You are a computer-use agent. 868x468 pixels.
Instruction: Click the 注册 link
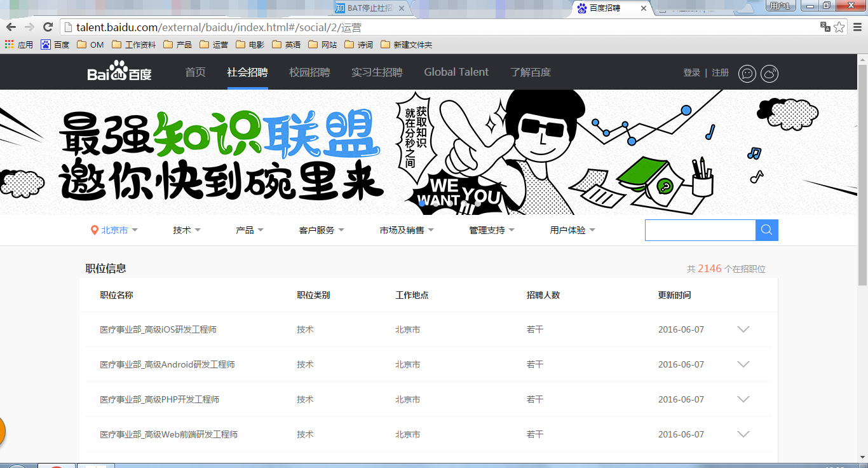click(720, 72)
